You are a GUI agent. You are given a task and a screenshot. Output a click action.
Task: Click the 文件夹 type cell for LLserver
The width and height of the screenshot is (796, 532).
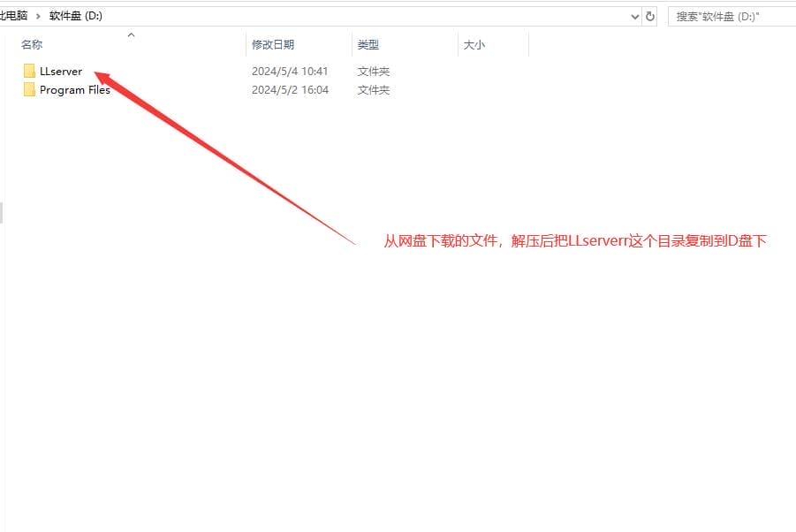[x=373, y=71]
